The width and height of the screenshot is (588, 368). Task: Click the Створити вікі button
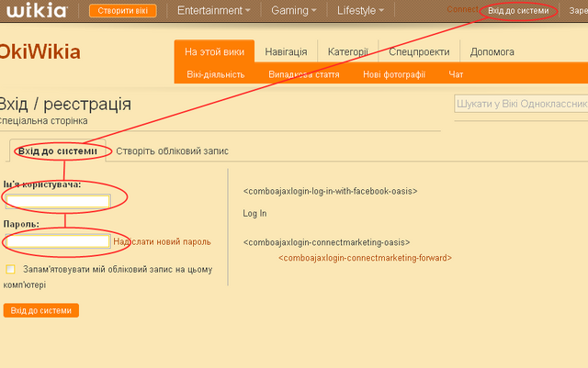[x=122, y=11]
